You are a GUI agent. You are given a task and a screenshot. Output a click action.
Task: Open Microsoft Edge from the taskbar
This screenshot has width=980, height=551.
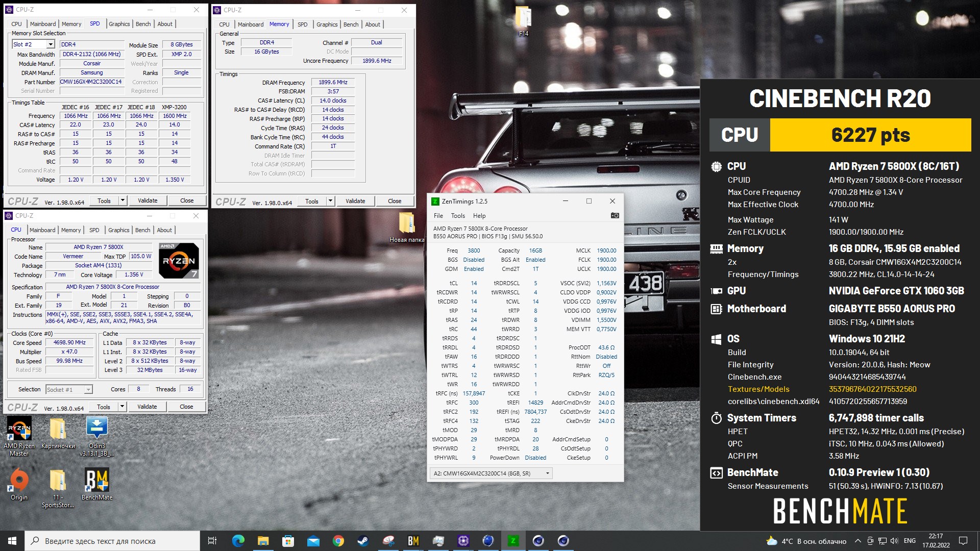pyautogui.click(x=238, y=541)
